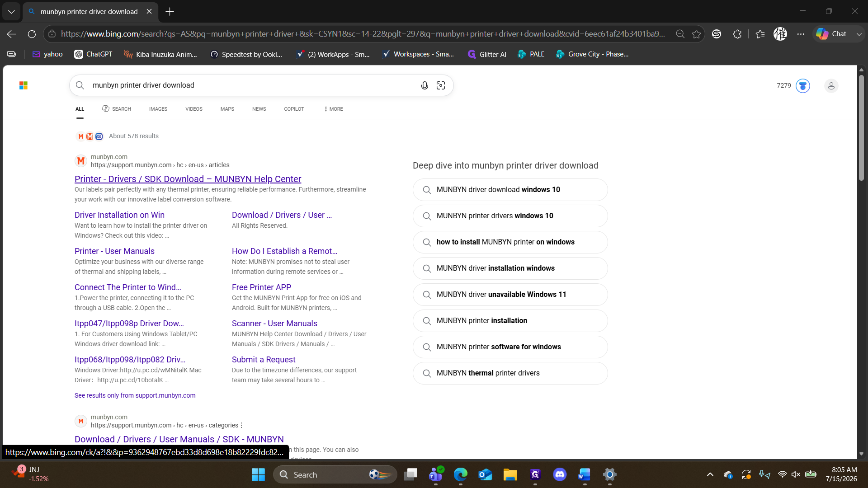The height and width of the screenshot is (488, 868).
Task: Switch to the SEARCH tab
Action: tap(117, 109)
